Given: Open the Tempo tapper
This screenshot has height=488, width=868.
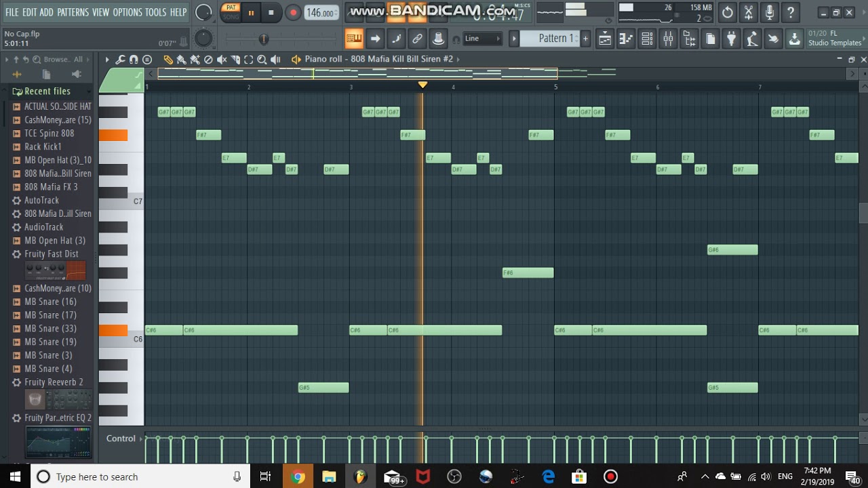Looking at the screenshot, I should (x=751, y=39).
